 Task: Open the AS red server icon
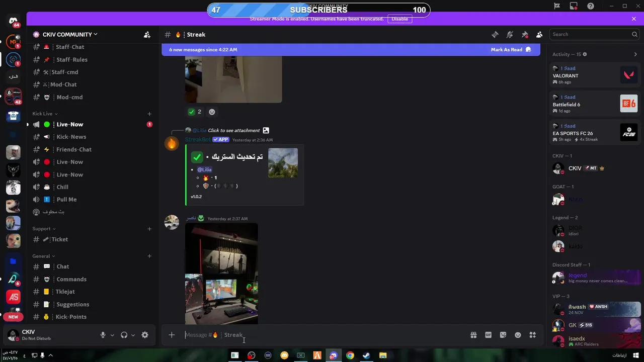[x=14, y=297]
